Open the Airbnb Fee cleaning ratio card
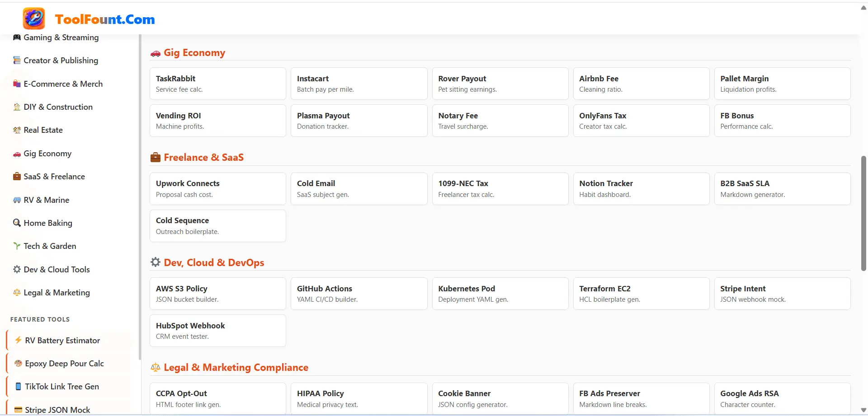This screenshot has width=868, height=416. (x=641, y=84)
